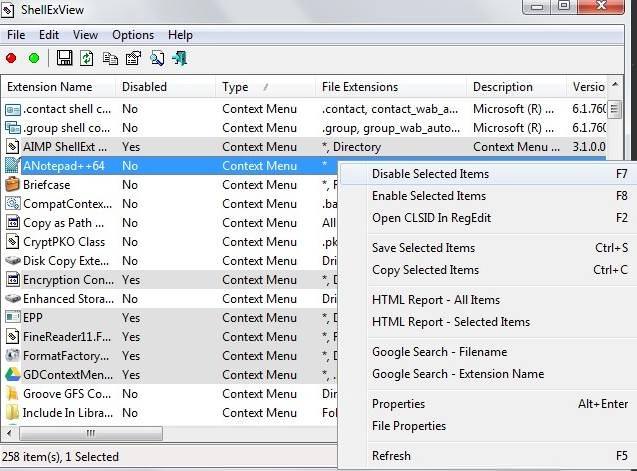This screenshot has width=637, height=471.
Task: Click the green Enable Selected Items toolbar icon
Action: [34, 59]
